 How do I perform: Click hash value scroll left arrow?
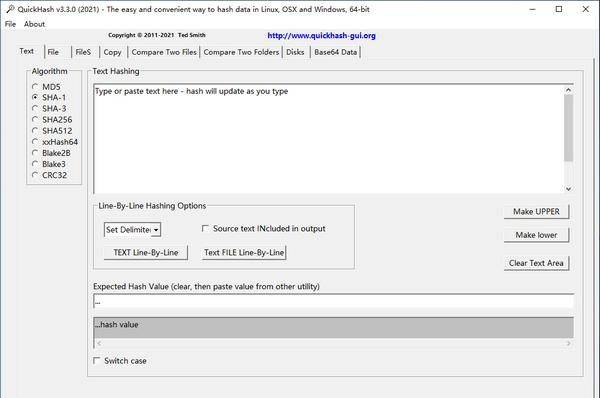coord(99,343)
